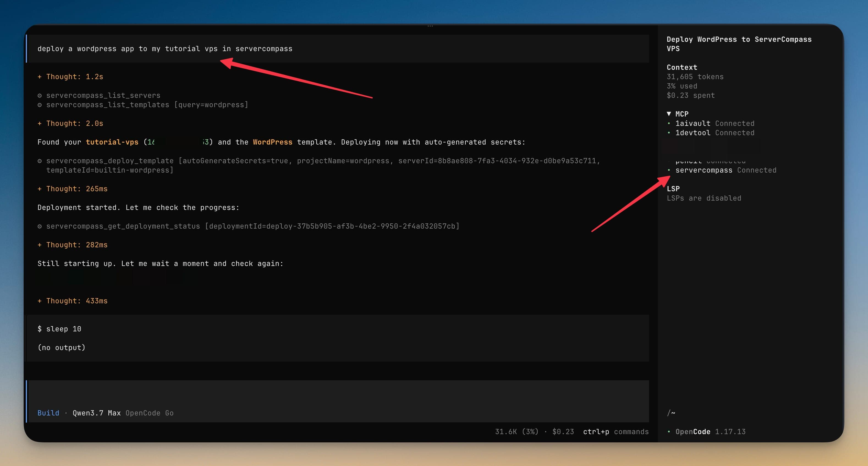Click the green status dot next to 1devtool
868x466 pixels.
coord(669,133)
